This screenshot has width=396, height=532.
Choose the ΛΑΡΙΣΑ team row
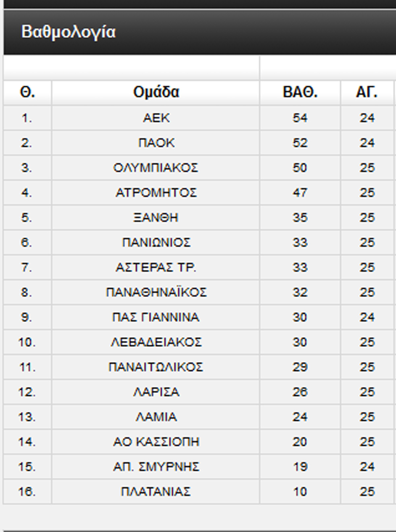(156, 392)
